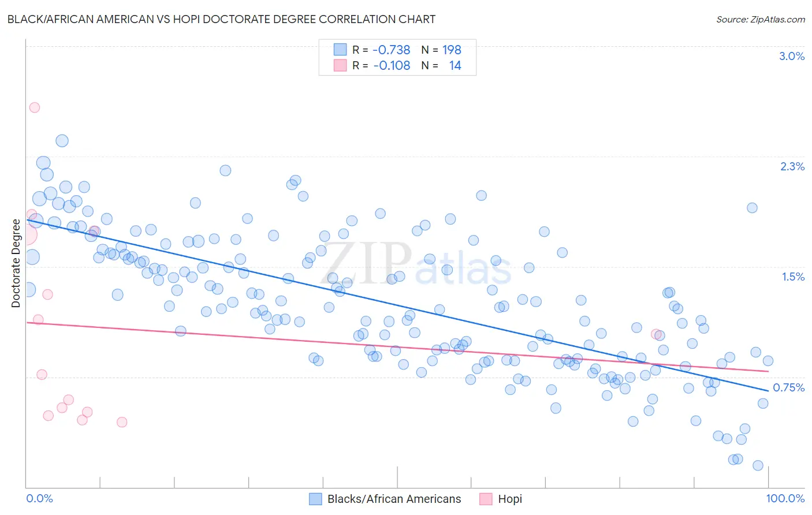Click the N = 198 sample count
Screen dimensions: 812x515
[441, 50]
